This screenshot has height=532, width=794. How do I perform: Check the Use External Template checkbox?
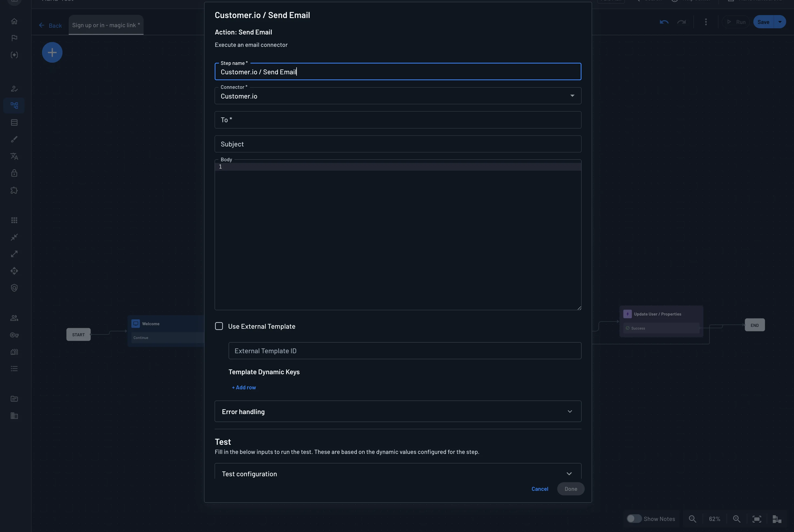point(219,326)
